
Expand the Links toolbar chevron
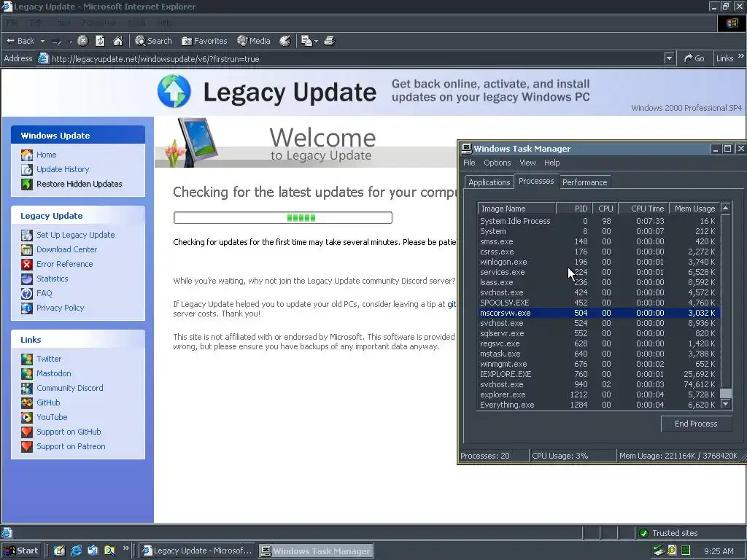click(741, 56)
